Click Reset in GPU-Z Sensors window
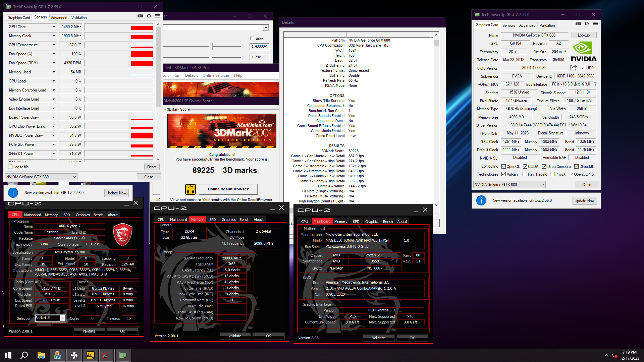The height and width of the screenshot is (362, 644). click(152, 167)
